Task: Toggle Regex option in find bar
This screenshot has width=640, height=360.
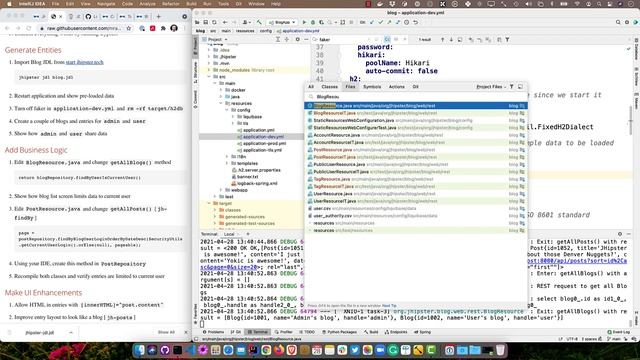Action: click(x=404, y=40)
